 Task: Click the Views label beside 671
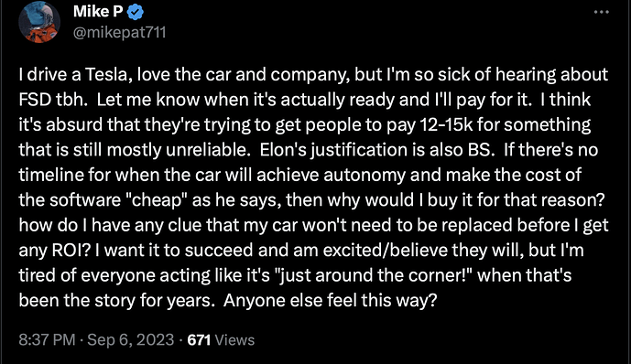[234, 340]
